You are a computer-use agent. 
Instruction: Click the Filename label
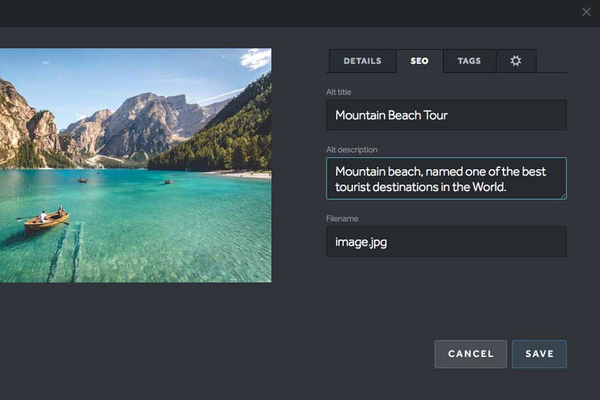342,219
